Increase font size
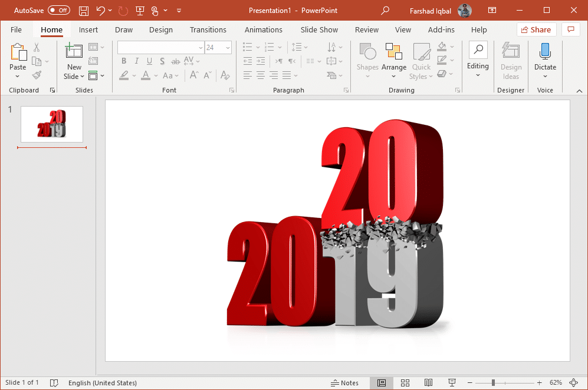Image resolution: width=588 pixels, height=390 pixels. click(x=193, y=75)
